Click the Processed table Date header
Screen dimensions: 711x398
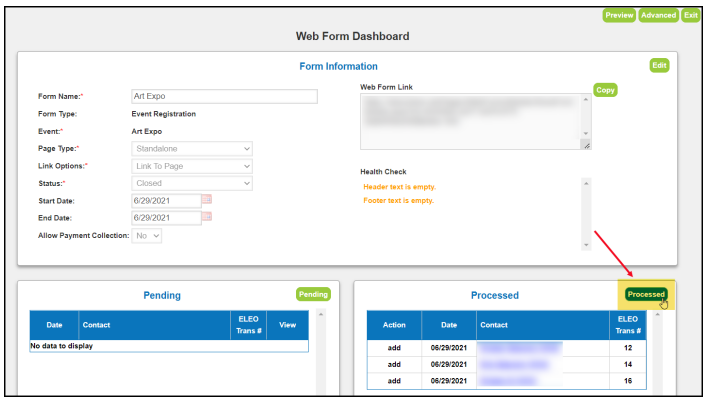(x=449, y=325)
